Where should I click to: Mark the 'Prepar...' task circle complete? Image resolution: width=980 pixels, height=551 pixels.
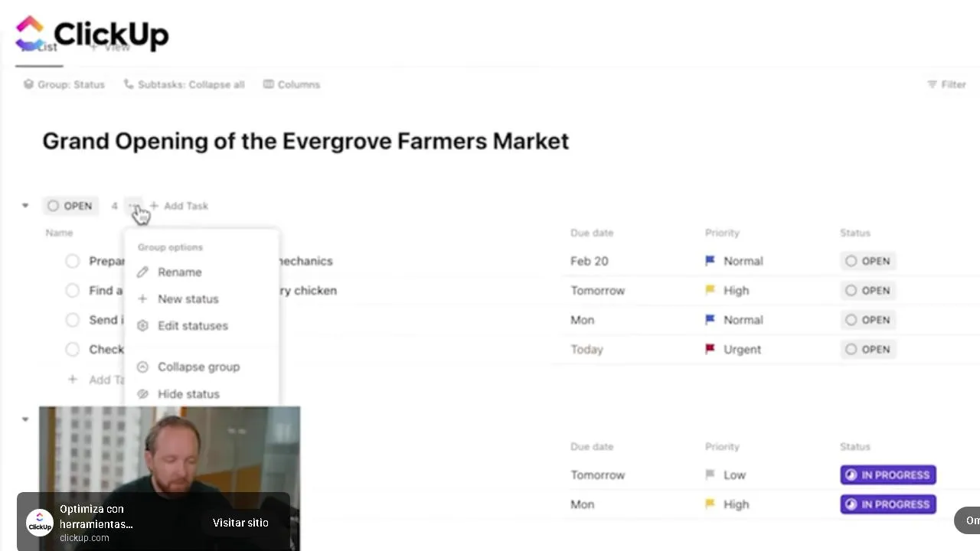(72, 261)
